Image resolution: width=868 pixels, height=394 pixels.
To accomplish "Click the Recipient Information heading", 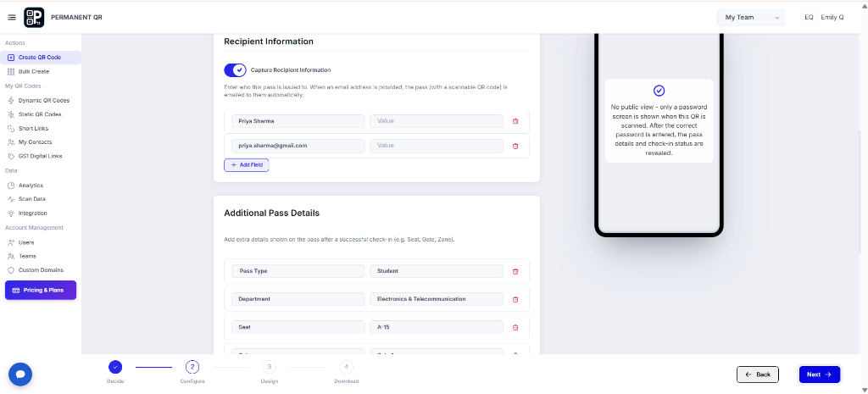I will click(x=269, y=42).
